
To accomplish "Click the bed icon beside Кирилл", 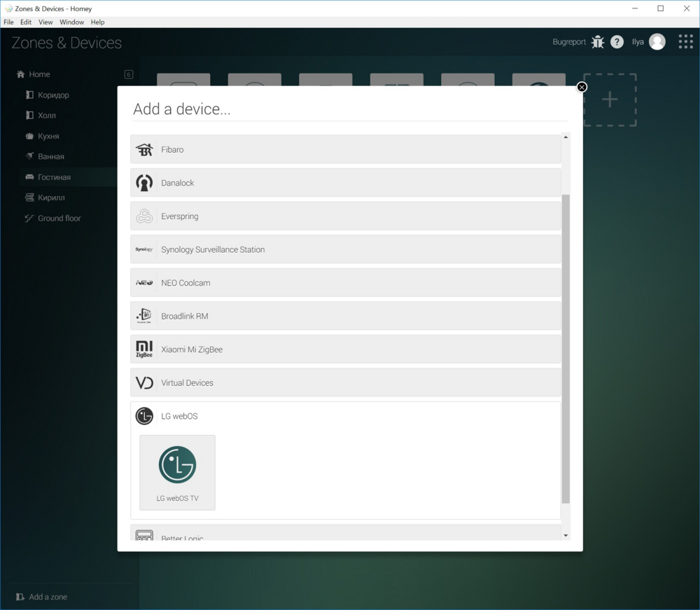I will pyautogui.click(x=29, y=197).
